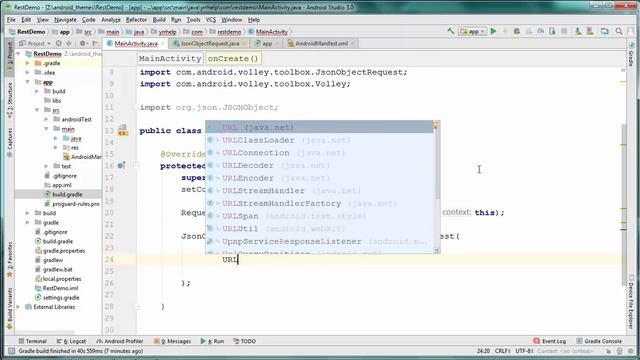Open the Gradle Console
This screenshot has height=360, width=640.
599,341
